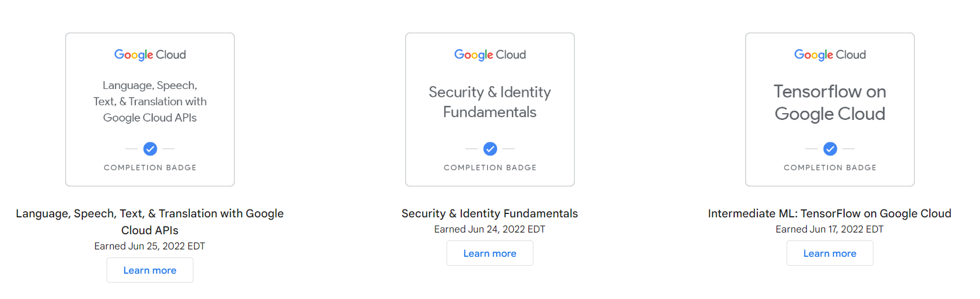Click the Google Cloud logo on Tensorflow badge
The width and height of the screenshot is (980, 299).
pyautogui.click(x=830, y=55)
